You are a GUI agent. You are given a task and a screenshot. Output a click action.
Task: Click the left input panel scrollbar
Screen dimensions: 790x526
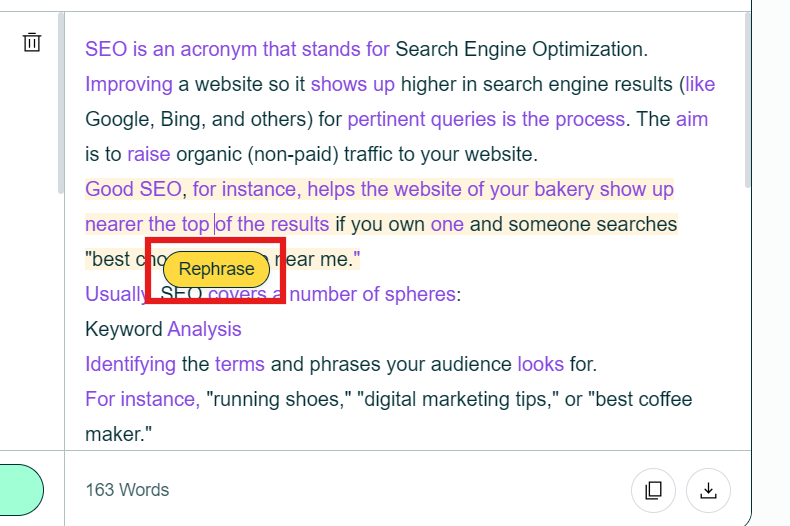tap(61, 103)
